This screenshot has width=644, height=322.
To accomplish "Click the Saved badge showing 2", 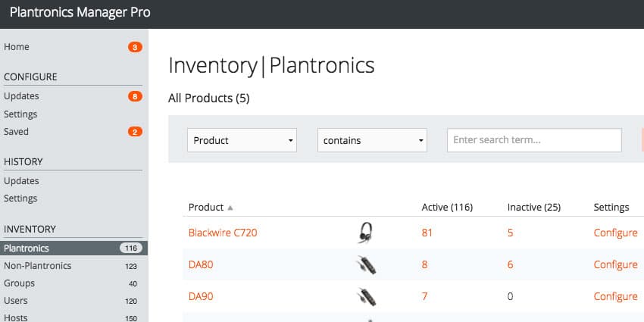I will click(135, 132).
